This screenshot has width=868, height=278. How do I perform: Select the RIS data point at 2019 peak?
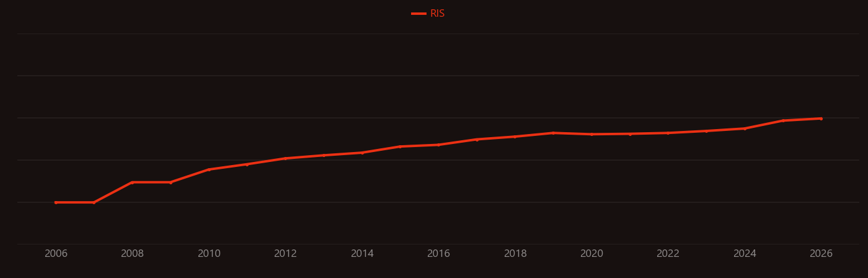click(553, 133)
